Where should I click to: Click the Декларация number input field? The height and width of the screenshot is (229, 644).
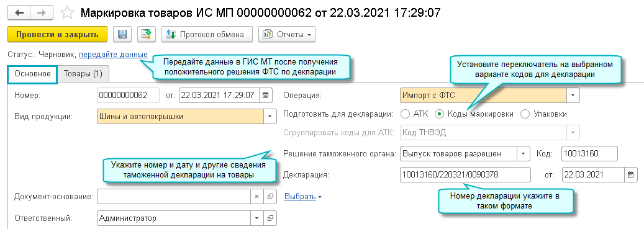pyautogui.click(x=465, y=174)
